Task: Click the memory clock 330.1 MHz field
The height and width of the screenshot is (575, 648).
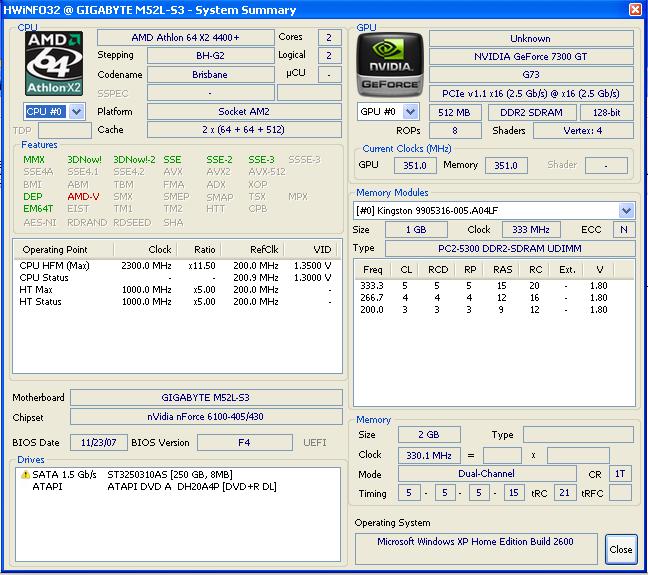Action: pos(429,455)
